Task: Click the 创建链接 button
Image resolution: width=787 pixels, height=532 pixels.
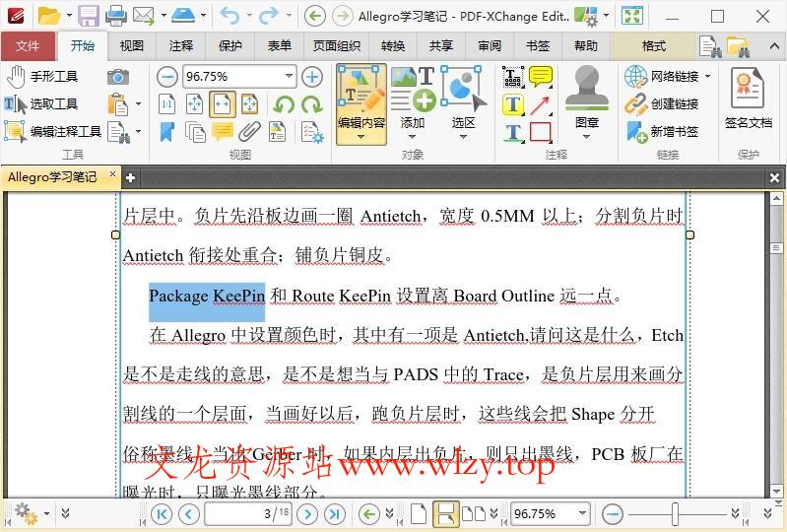Action: coord(662,104)
